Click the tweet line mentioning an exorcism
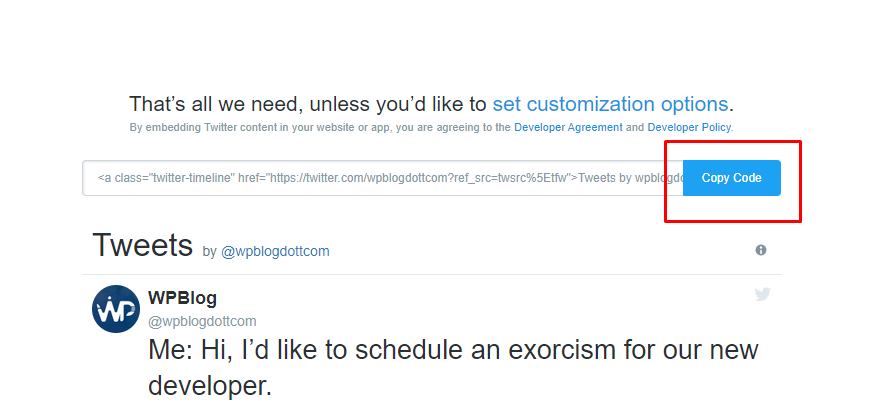 pyautogui.click(x=453, y=350)
